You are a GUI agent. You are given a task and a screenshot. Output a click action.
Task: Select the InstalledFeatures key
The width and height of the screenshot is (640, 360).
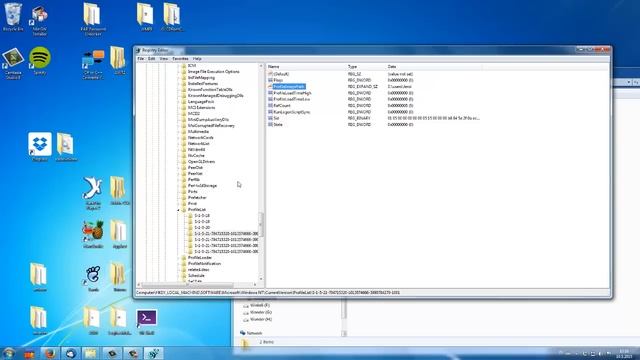point(203,84)
